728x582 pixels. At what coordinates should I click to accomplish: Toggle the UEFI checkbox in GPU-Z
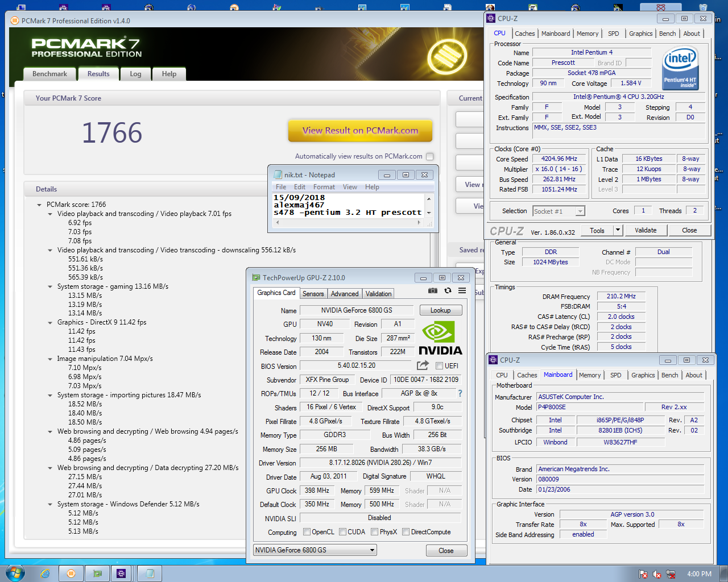click(x=439, y=365)
